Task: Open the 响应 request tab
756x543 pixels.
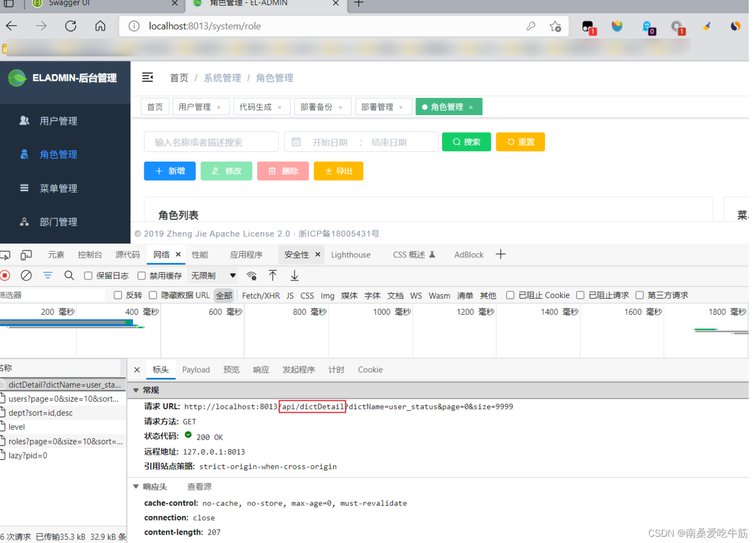Action: pos(261,369)
